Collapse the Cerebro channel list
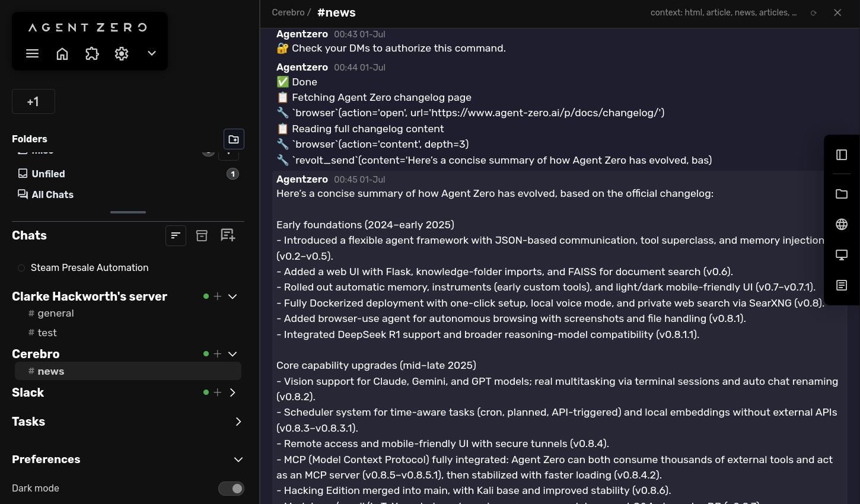 pos(232,354)
